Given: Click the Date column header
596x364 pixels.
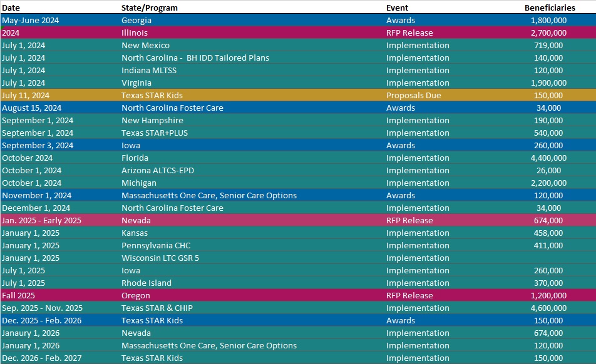Looking at the screenshot, I should point(11,8).
